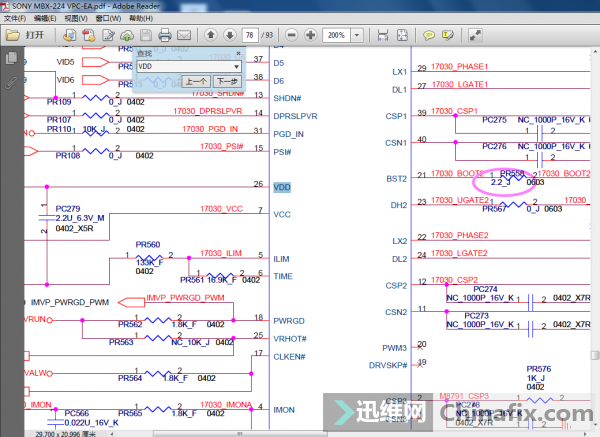
Task: Click the Print icon
Action: (165, 35)
